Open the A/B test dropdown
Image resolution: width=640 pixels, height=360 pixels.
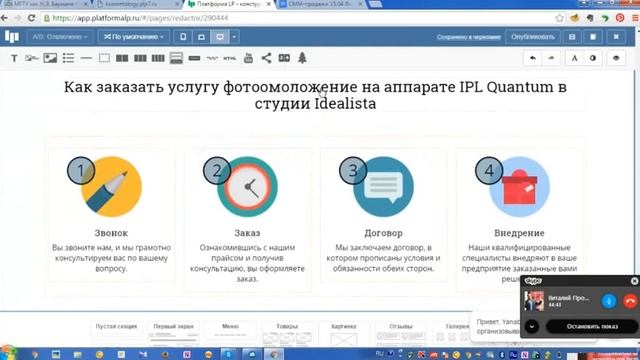60,37
